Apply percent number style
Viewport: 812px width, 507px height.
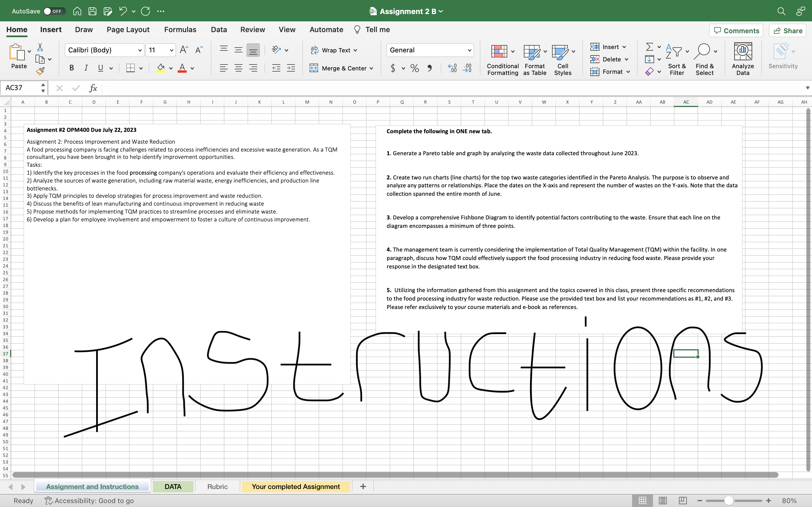coord(414,68)
